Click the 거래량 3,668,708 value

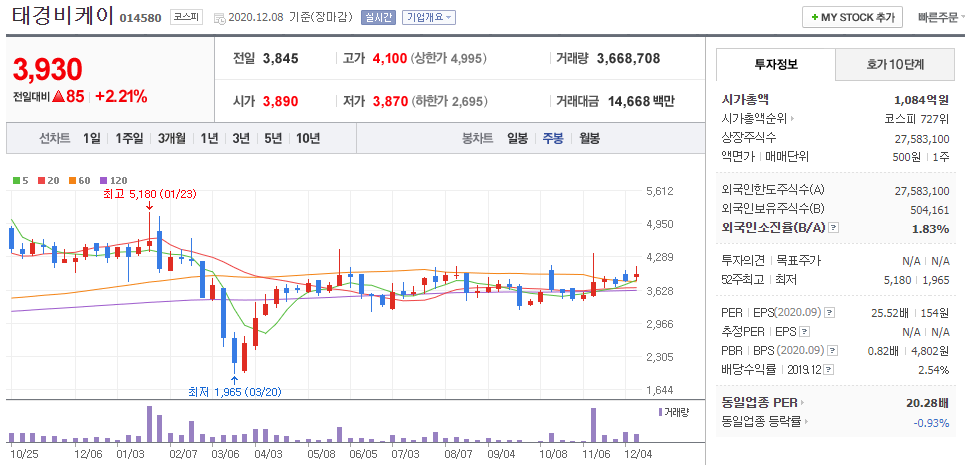(628, 58)
